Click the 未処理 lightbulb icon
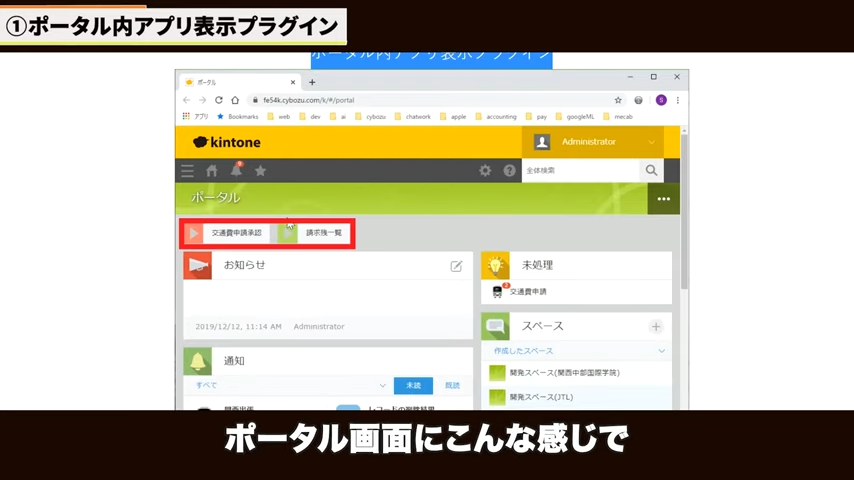Image resolution: width=854 pixels, height=480 pixels. 495,265
